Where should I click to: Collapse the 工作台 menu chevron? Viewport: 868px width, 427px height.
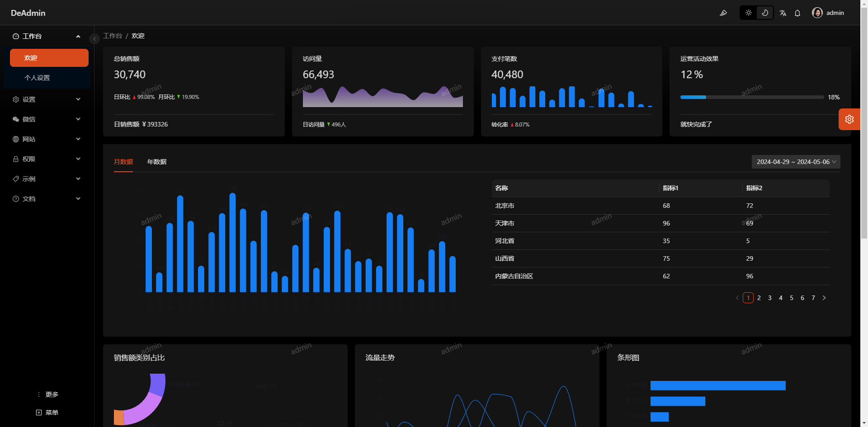pyautogui.click(x=78, y=36)
